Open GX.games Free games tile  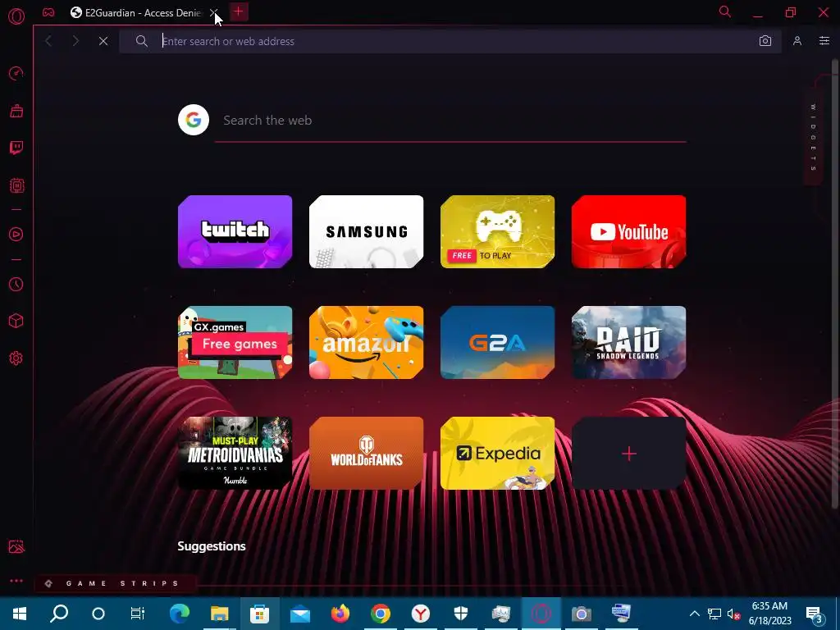coord(235,342)
